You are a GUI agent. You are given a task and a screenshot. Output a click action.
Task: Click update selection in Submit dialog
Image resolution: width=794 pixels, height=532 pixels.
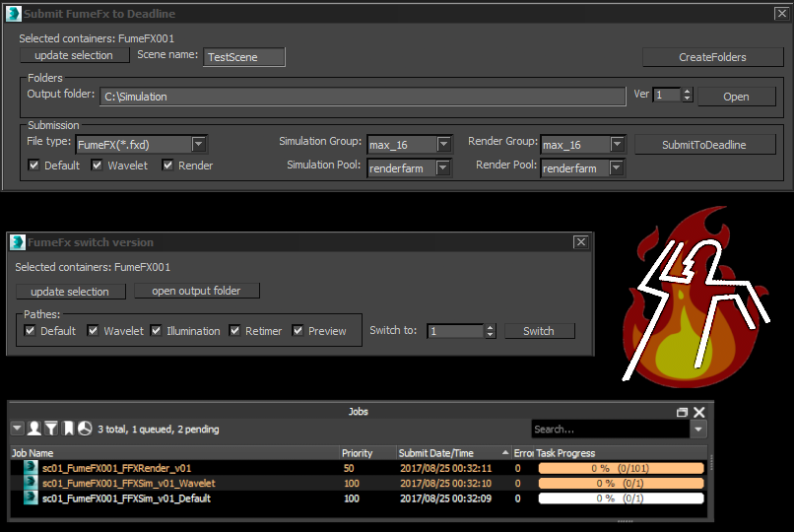pos(74,55)
